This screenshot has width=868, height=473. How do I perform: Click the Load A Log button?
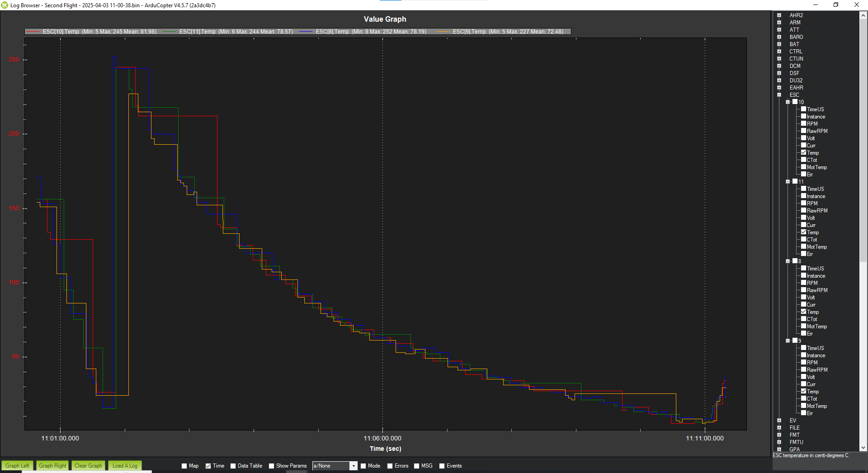click(125, 466)
